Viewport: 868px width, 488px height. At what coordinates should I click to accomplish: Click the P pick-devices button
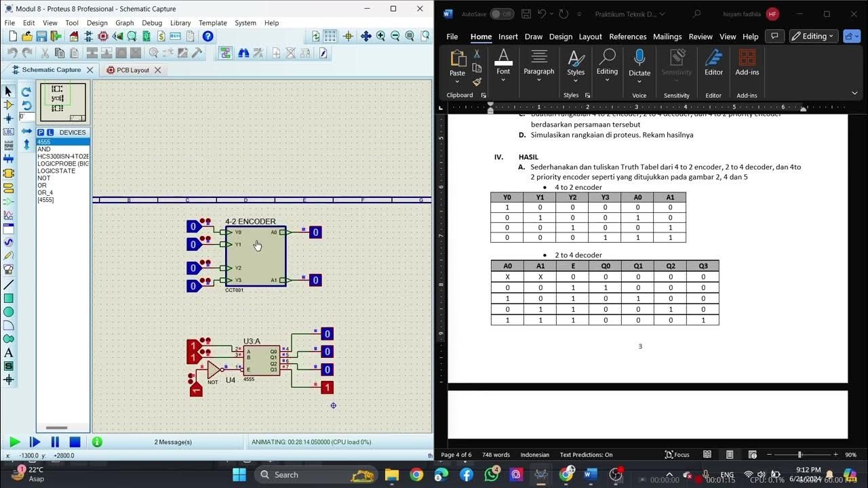pyautogui.click(x=41, y=132)
